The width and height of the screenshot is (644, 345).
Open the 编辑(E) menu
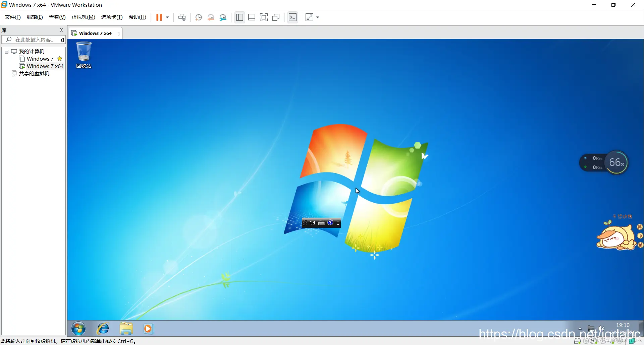click(35, 17)
